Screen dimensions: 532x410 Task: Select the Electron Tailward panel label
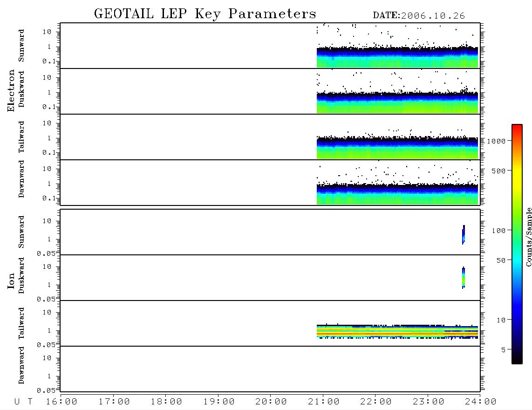[21, 137]
